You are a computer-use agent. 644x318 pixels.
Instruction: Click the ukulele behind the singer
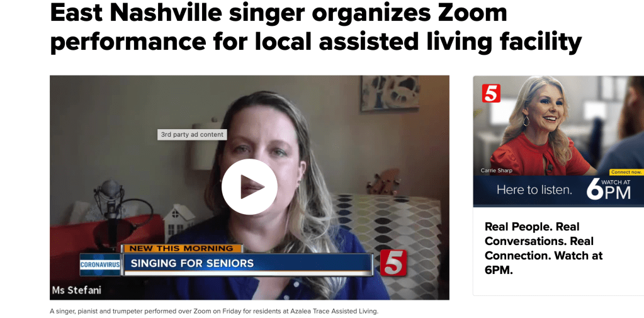[x=383, y=183]
